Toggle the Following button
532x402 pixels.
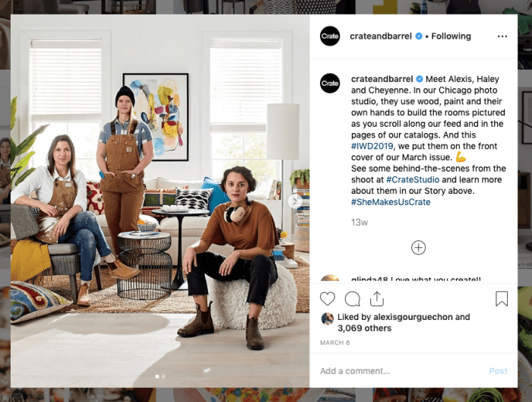pyautogui.click(x=451, y=36)
